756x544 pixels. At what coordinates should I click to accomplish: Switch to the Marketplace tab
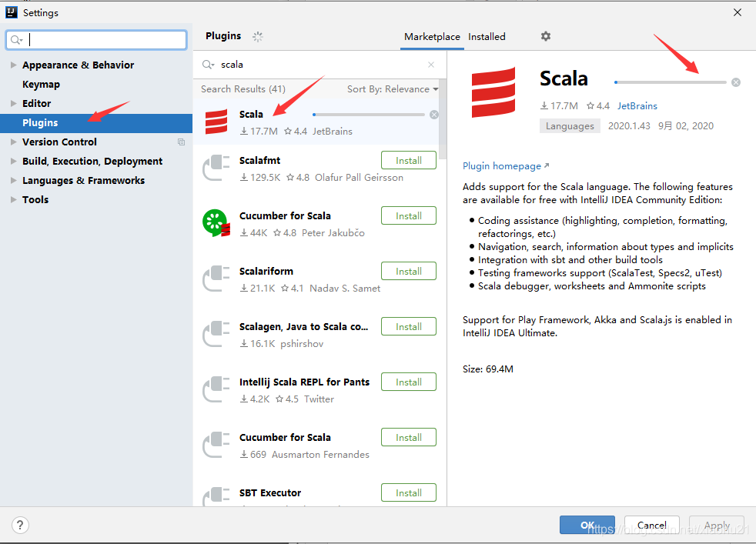[x=432, y=37]
